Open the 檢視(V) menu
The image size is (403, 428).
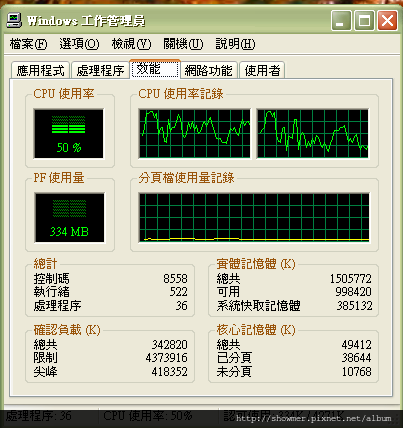coord(131,44)
